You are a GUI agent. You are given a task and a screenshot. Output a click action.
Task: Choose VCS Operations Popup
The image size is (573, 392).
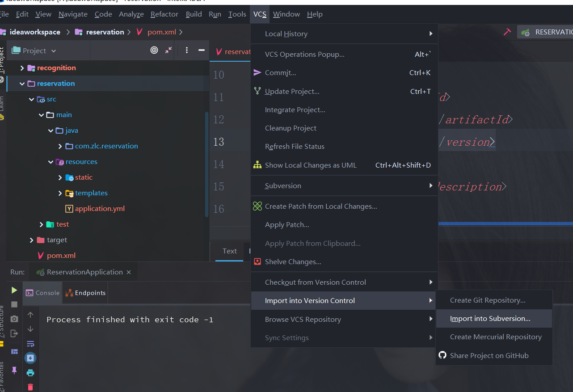click(x=344, y=54)
